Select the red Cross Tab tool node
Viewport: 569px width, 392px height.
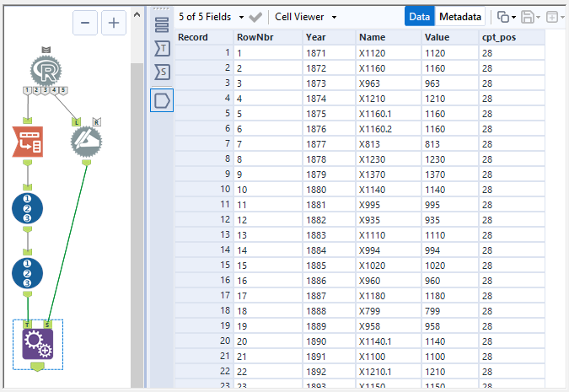(x=28, y=142)
